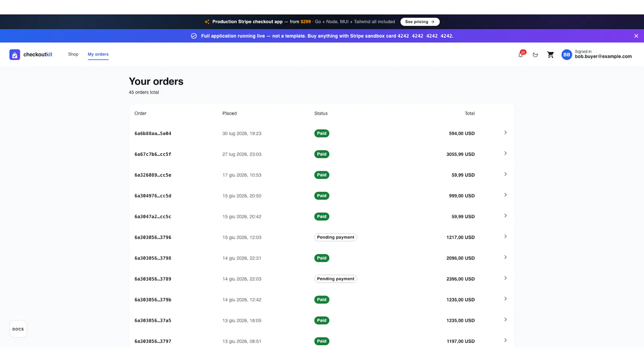644x362 pixels.
Task: Click Paid badge for order 6a67c7b6…cc5f
Action: click(x=322, y=154)
